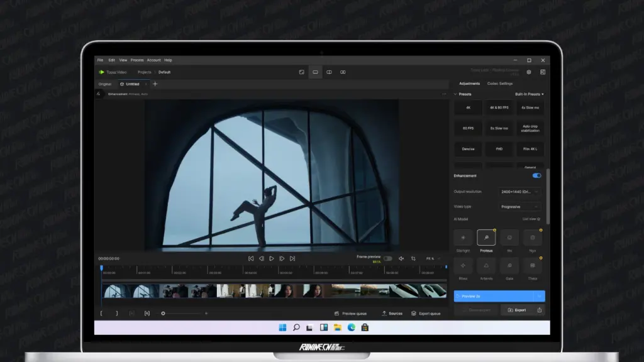Select the Gaia AI model icon

click(x=509, y=266)
